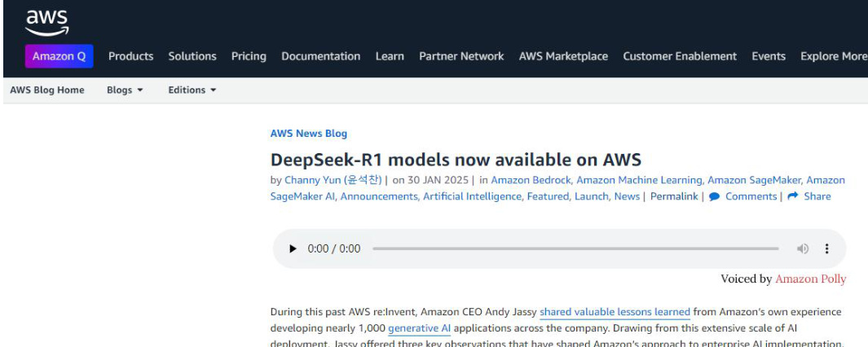Open the AWS News Blog link

click(308, 134)
